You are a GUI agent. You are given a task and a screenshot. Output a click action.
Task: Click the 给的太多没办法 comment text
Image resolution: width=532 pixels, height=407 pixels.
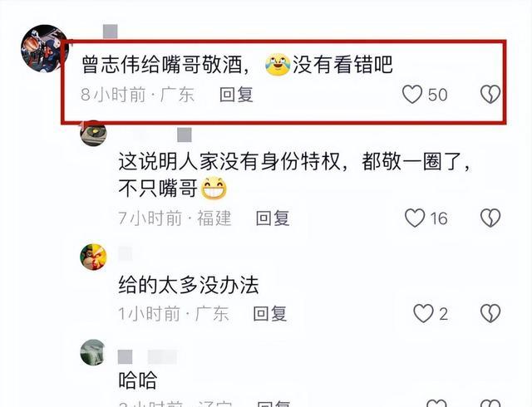pyautogui.click(x=189, y=285)
